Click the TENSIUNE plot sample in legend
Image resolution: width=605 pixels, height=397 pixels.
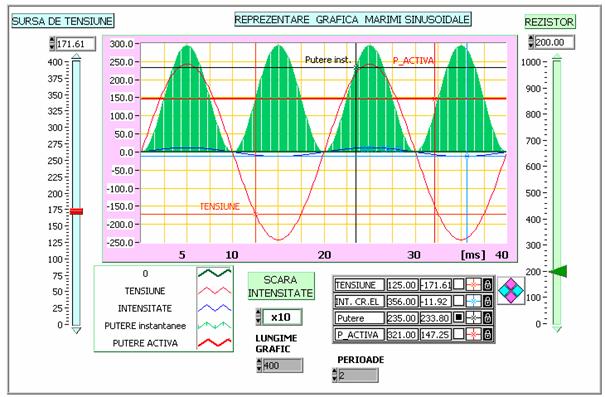point(215,291)
